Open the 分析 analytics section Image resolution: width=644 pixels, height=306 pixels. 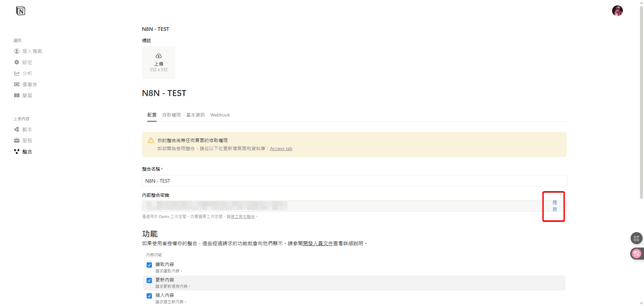click(27, 73)
